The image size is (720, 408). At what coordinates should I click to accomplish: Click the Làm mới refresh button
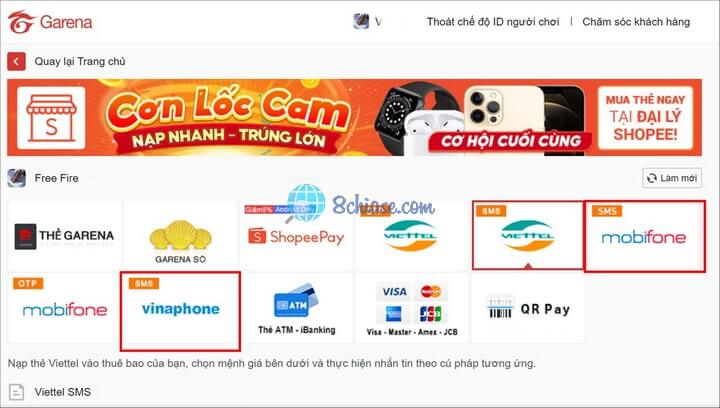(x=672, y=178)
